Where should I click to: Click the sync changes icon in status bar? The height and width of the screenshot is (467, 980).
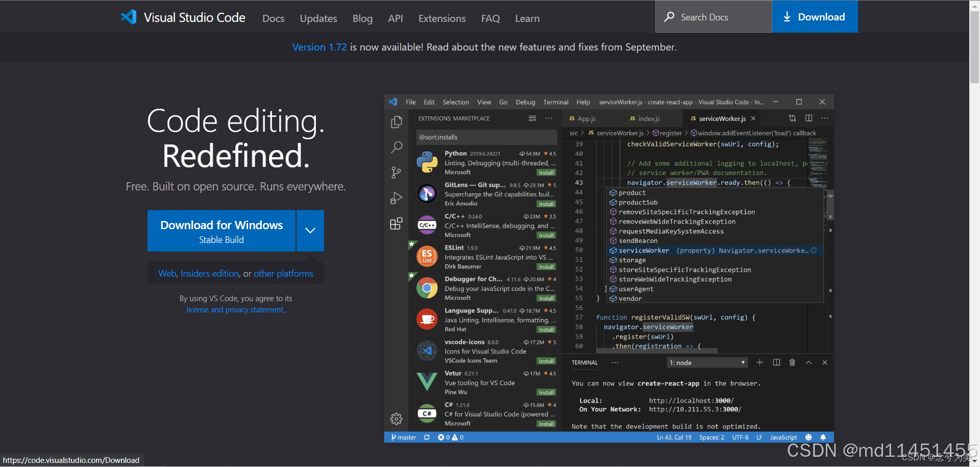427,437
